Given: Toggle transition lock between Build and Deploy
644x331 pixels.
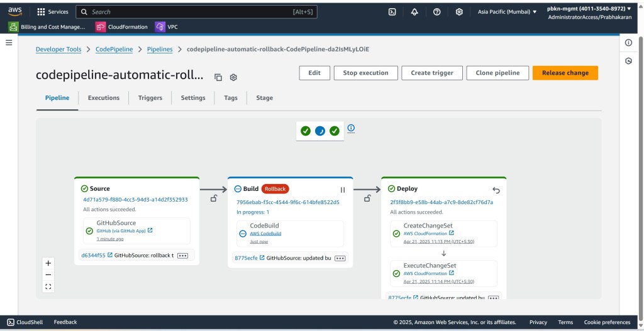Looking at the screenshot, I should click(367, 198).
